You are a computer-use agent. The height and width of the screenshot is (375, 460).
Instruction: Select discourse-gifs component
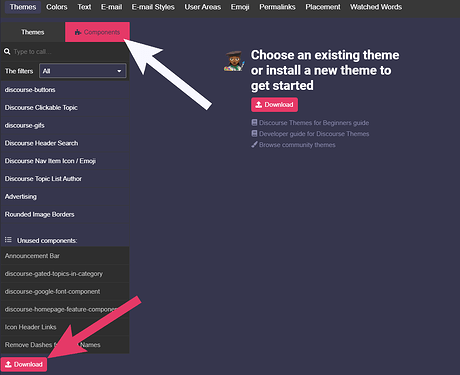click(65, 125)
